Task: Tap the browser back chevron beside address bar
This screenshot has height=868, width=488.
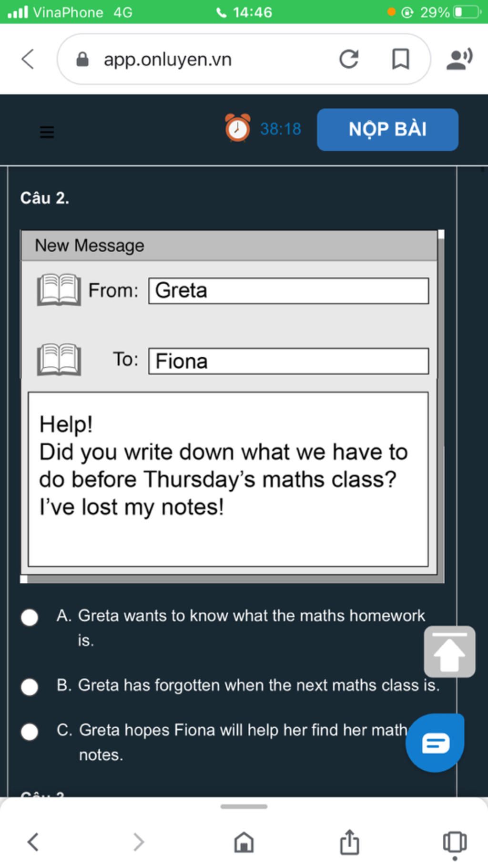Action: (x=28, y=59)
